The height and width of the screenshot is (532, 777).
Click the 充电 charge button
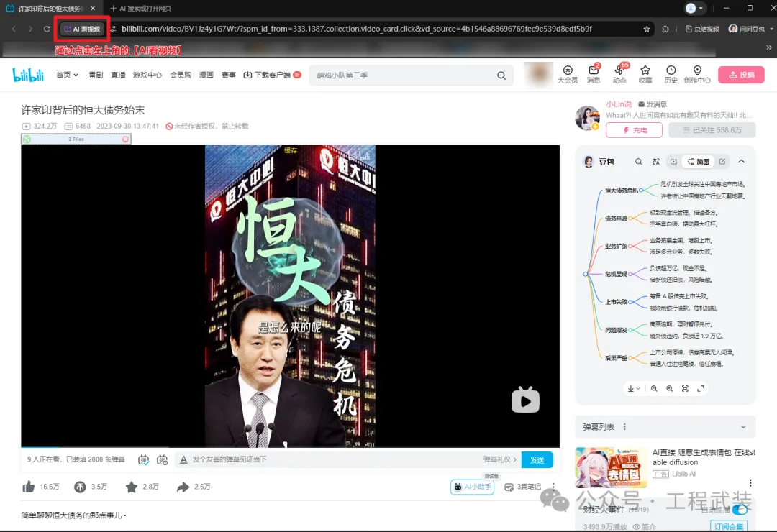tap(634, 129)
